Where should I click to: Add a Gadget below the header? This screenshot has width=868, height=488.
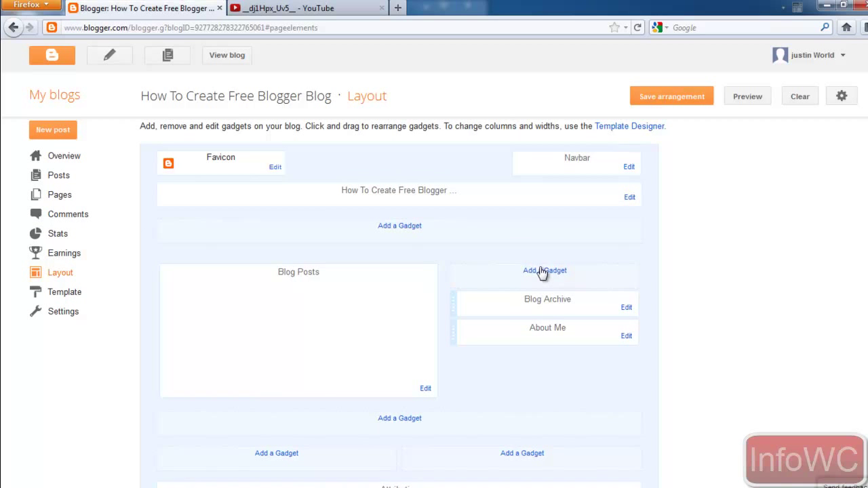coord(399,226)
